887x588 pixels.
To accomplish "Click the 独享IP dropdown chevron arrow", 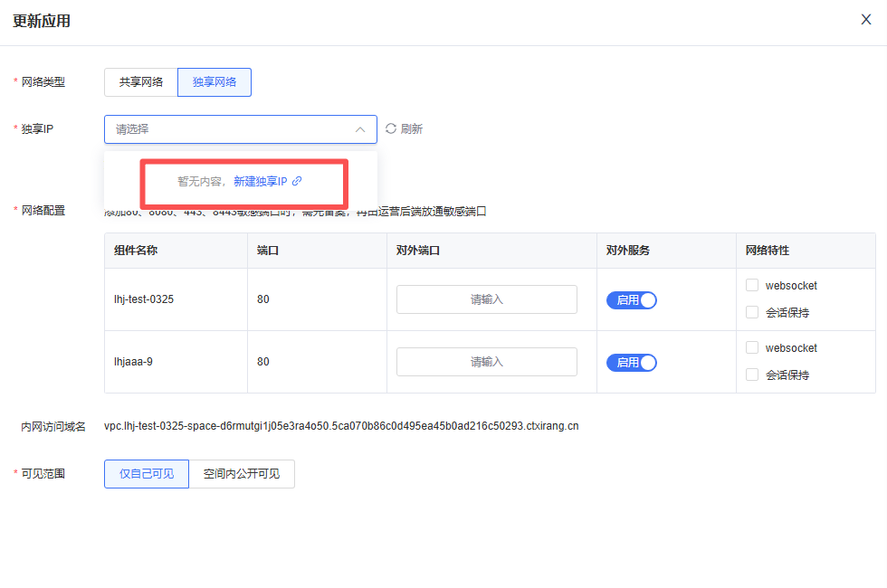I will click(360, 129).
